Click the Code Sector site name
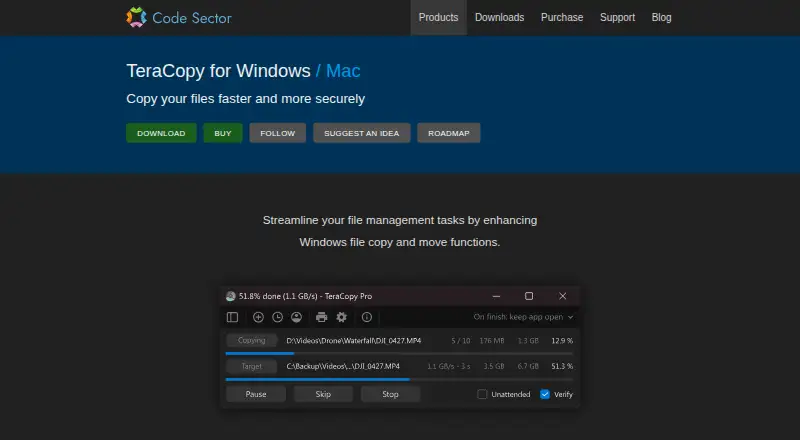800x440 pixels. tap(192, 18)
